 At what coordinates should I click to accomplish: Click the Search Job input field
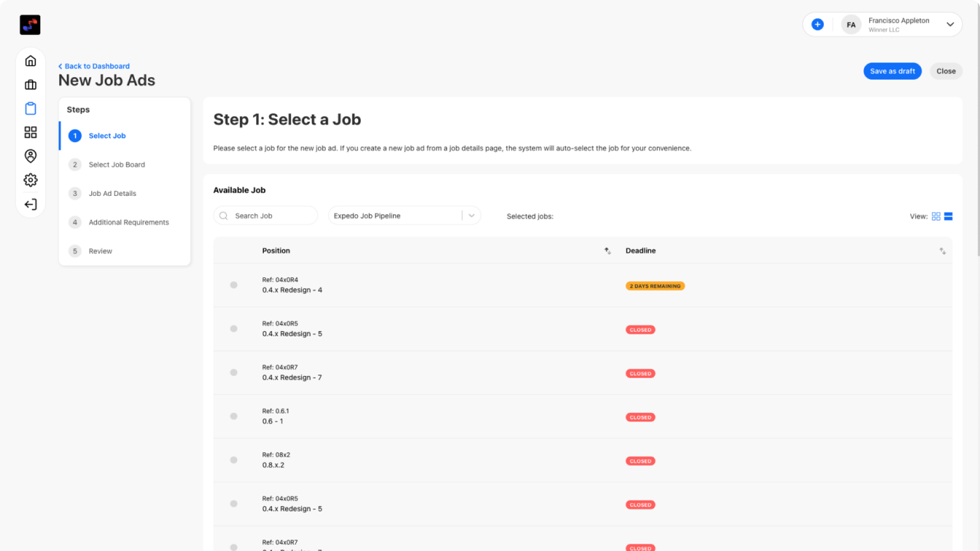click(265, 216)
